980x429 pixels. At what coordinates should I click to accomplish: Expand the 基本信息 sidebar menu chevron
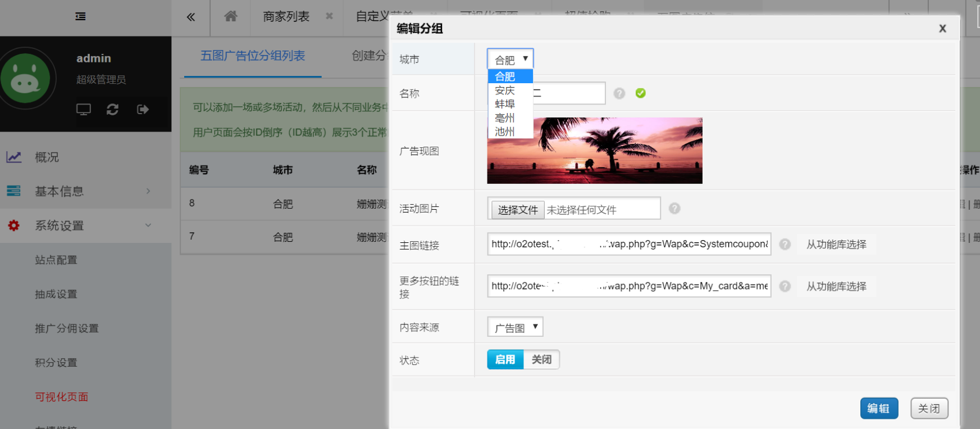click(148, 191)
